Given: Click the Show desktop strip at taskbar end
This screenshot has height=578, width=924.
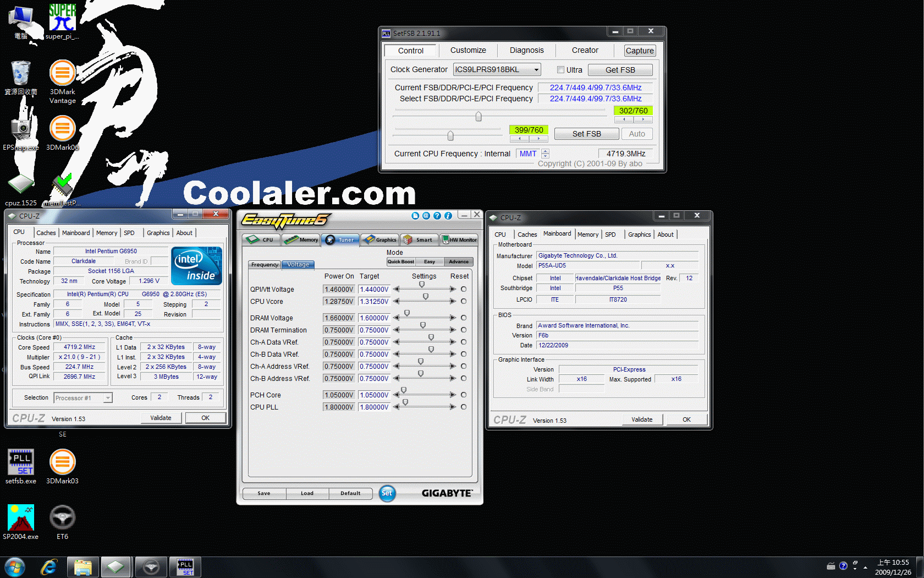Looking at the screenshot, I should pyautogui.click(x=920, y=567).
